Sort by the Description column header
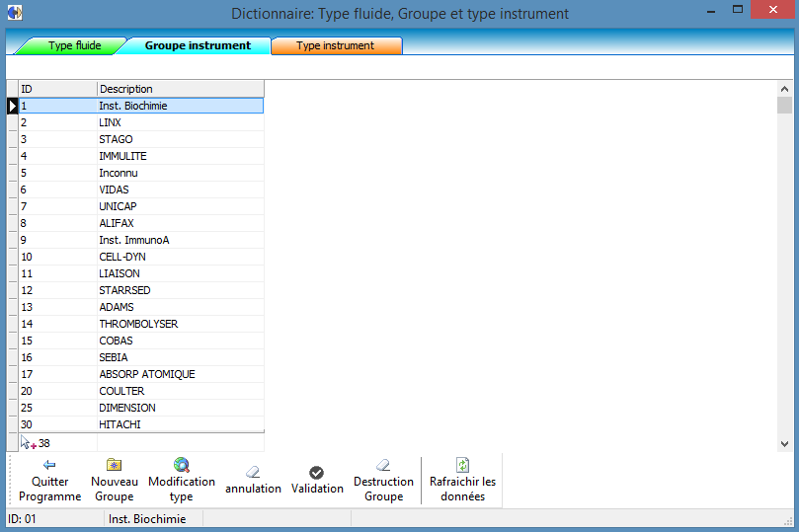Screen dimensions: 799x532 (181, 89)
